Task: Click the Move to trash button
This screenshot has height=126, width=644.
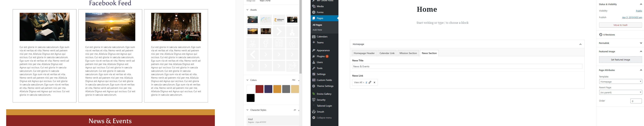Action: click(x=620, y=25)
